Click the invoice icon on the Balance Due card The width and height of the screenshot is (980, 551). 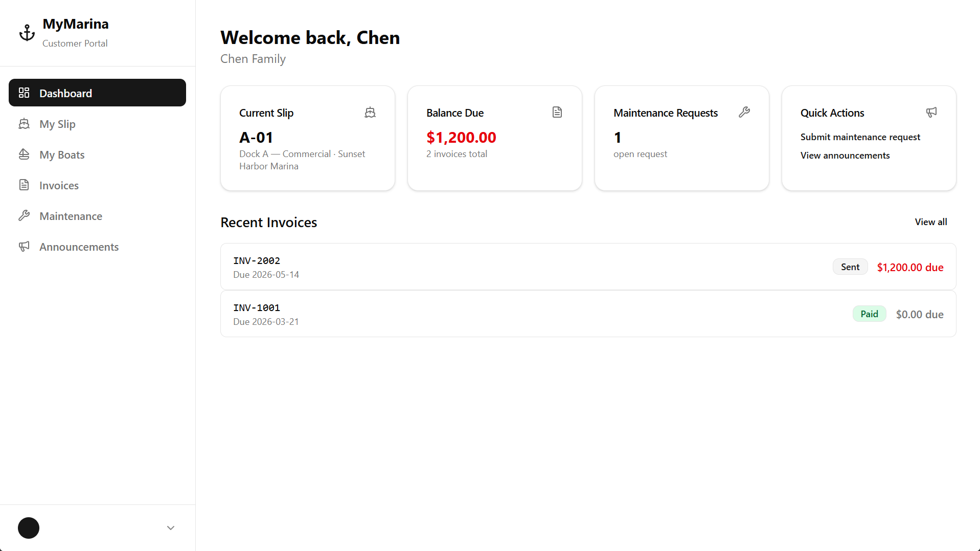tap(557, 112)
